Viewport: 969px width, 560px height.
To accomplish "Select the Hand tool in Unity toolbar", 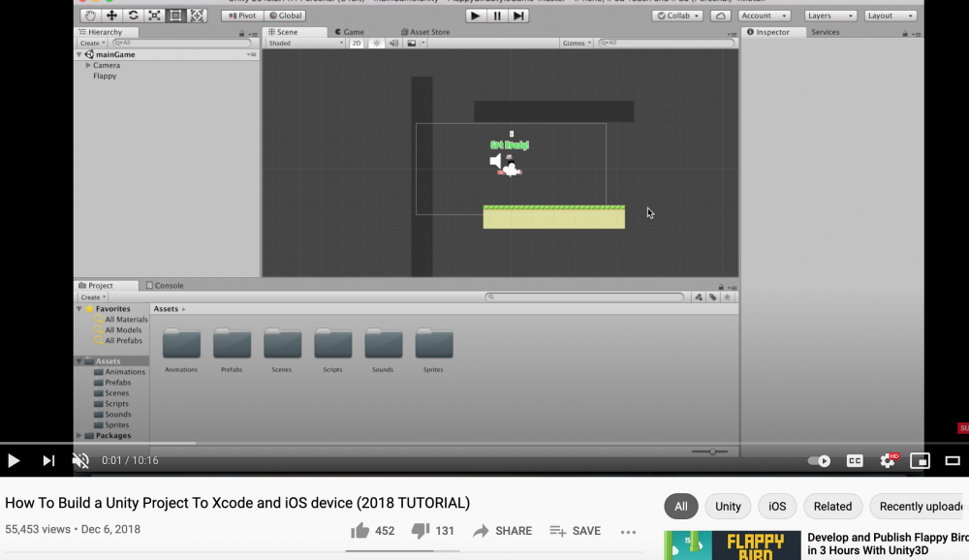I will click(90, 16).
